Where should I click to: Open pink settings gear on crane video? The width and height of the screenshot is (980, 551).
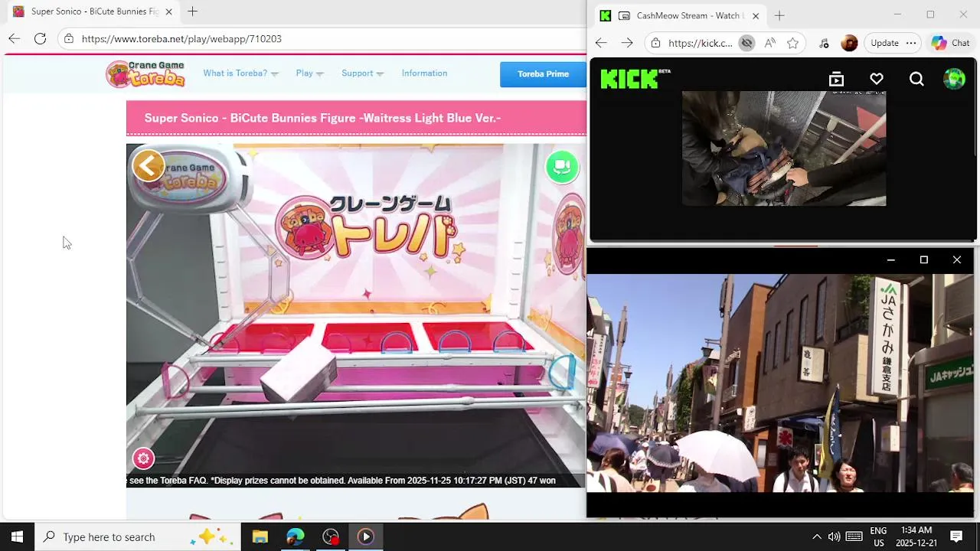(143, 458)
